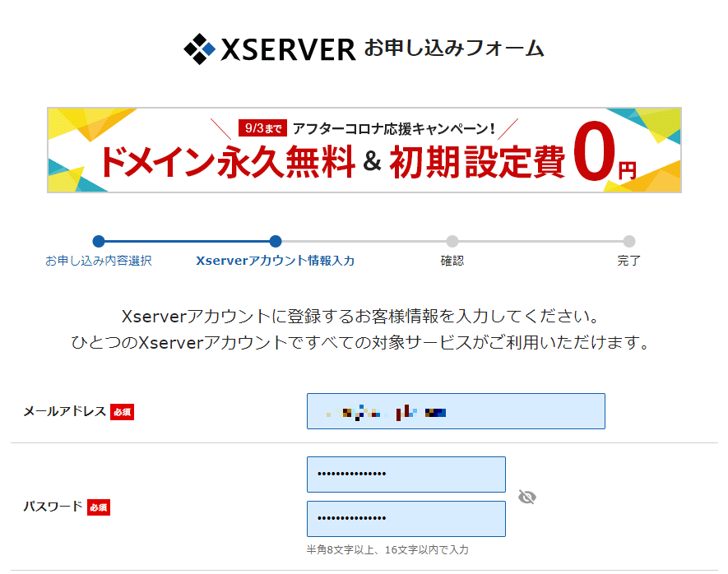This screenshot has height=574, width=728.
Task: Click the first progress step dot
Action: click(99, 241)
